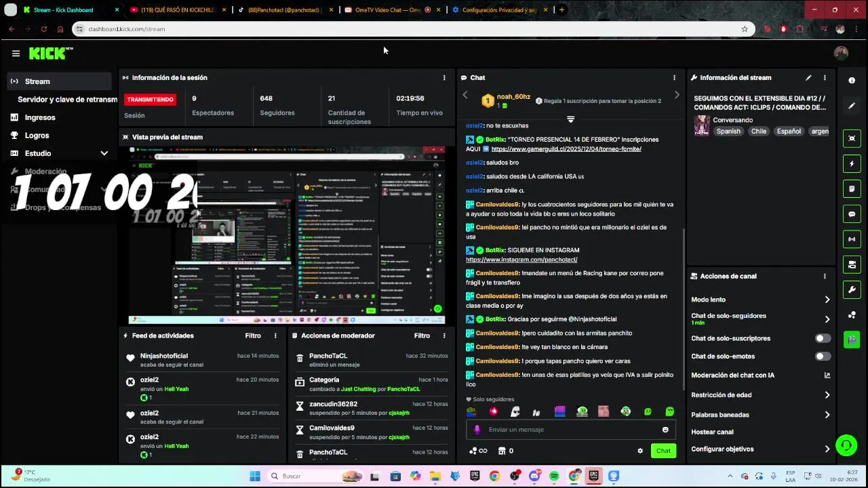Go to Logros page
The width and height of the screenshot is (868, 488).
pyautogui.click(x=37, y=136)
